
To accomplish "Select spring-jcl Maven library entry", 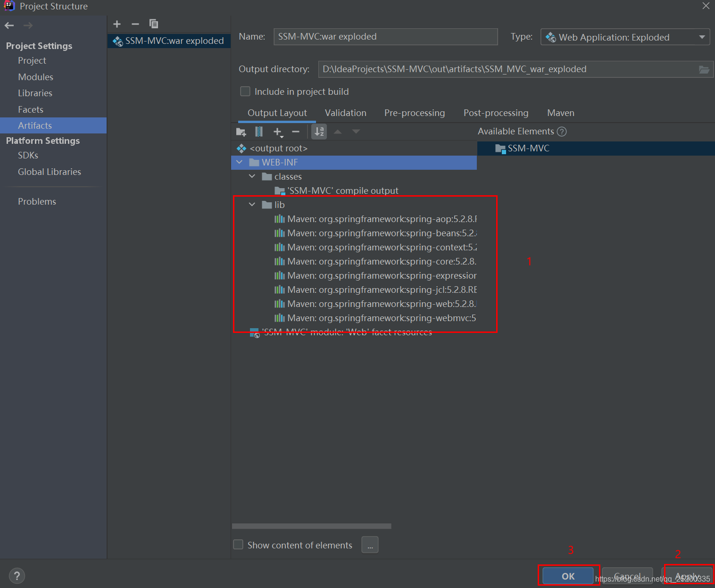I will click(x=375, y=290).
